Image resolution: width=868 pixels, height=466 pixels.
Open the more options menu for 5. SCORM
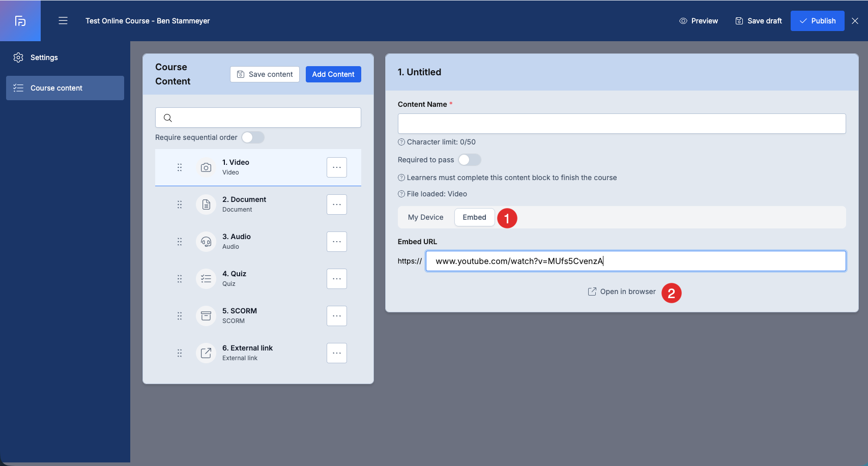coord(337,316)
